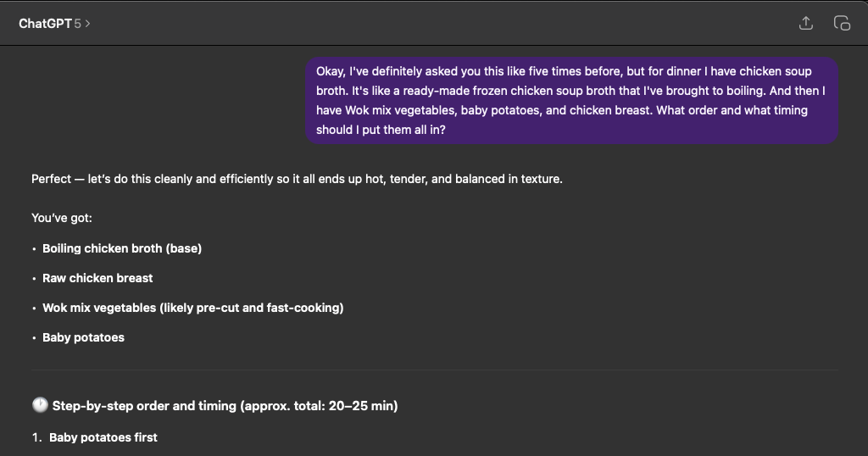Click the "Boiling chicken broth (base)" bullet
The width and height of the screenshot is (868, 456).
coord(122,248)
